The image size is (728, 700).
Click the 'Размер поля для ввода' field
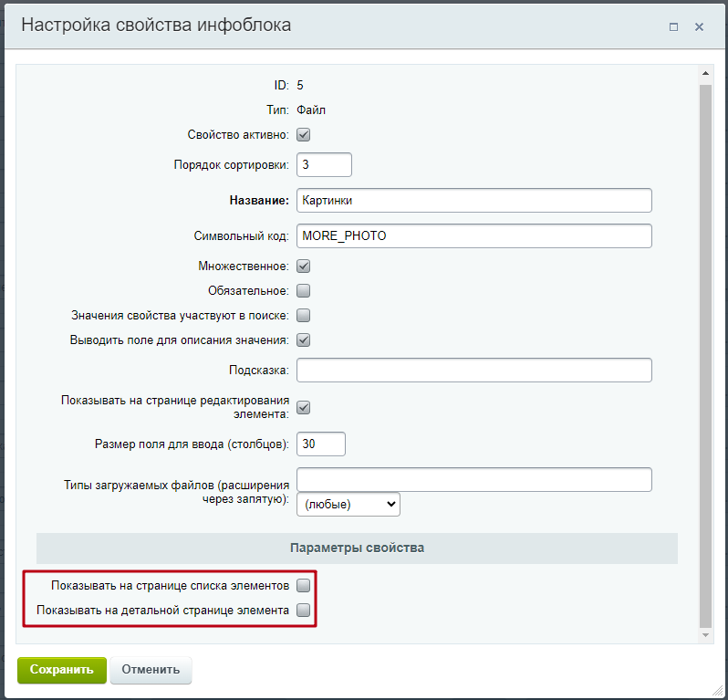pos(321,444)
